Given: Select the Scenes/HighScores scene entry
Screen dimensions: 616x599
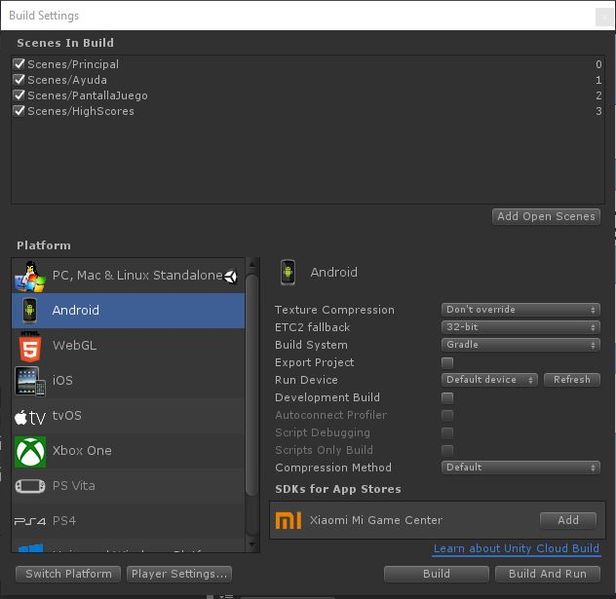Looking at the screenshot, I should tap(308, 111).
